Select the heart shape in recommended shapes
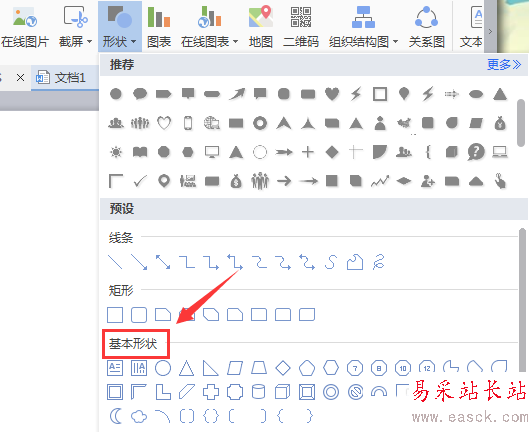The image size is (529, 432). coord(332,94)
